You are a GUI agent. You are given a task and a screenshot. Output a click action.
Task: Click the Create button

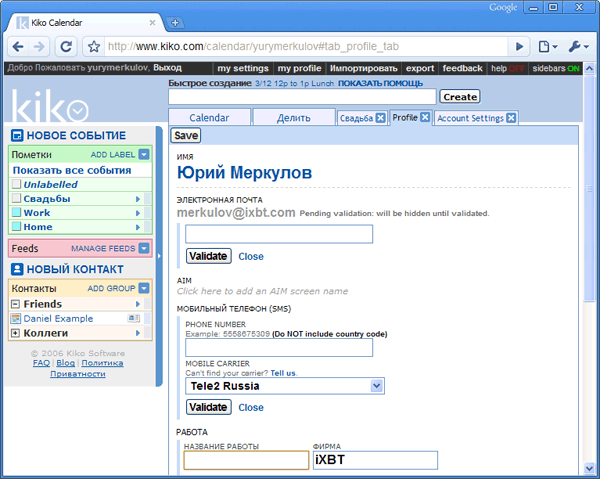pos(460,97)
